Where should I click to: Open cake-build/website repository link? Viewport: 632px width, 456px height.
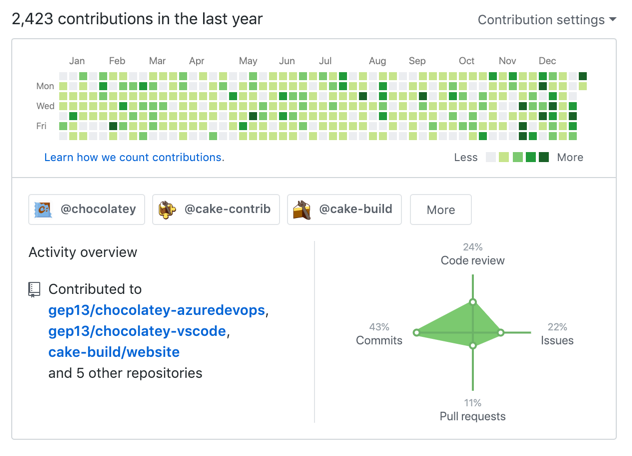pos(114,352)
